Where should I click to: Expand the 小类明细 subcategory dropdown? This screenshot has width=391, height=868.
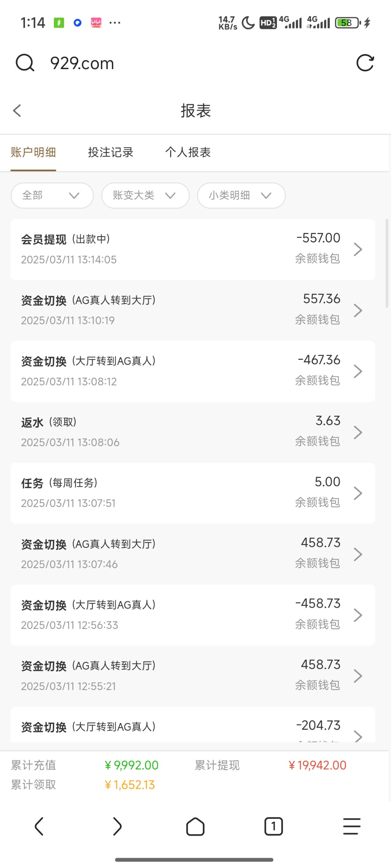point(241,196)
